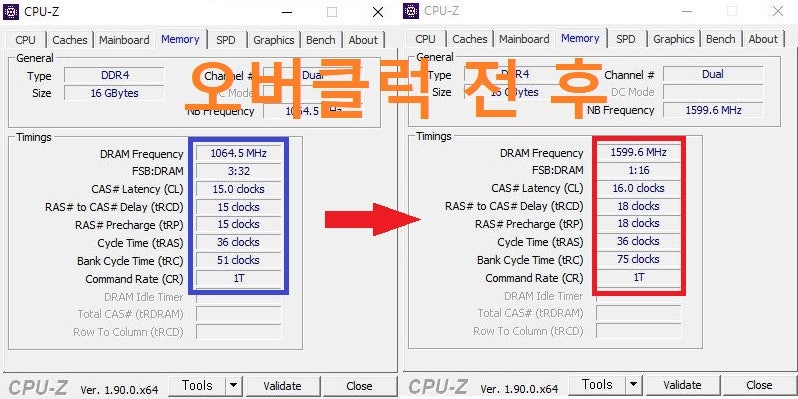Viewport: 798px width, 399px height.
Task: Open the SPD tab in left window
Action: [226, 40]
